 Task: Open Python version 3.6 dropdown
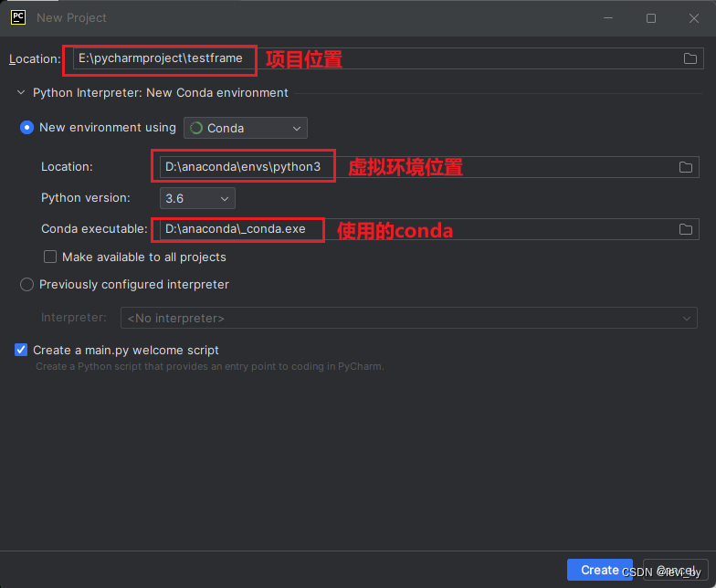(x=197, y=198)
